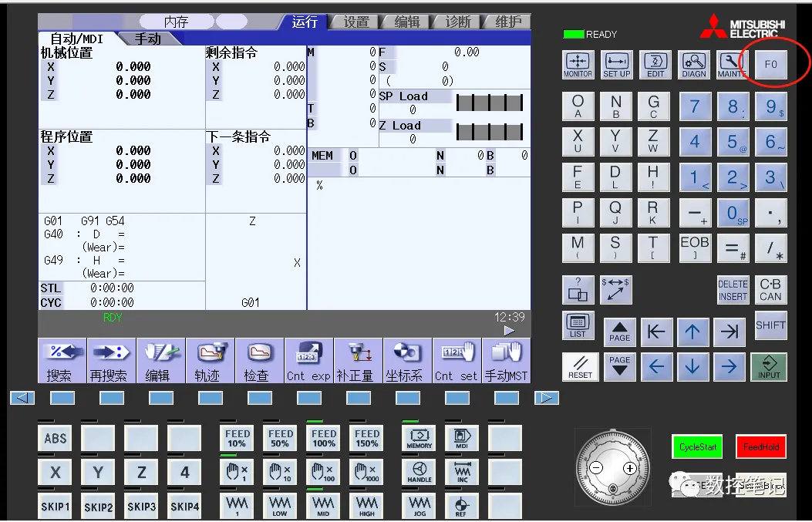Switch to the 运行 tab

(305, 22)
